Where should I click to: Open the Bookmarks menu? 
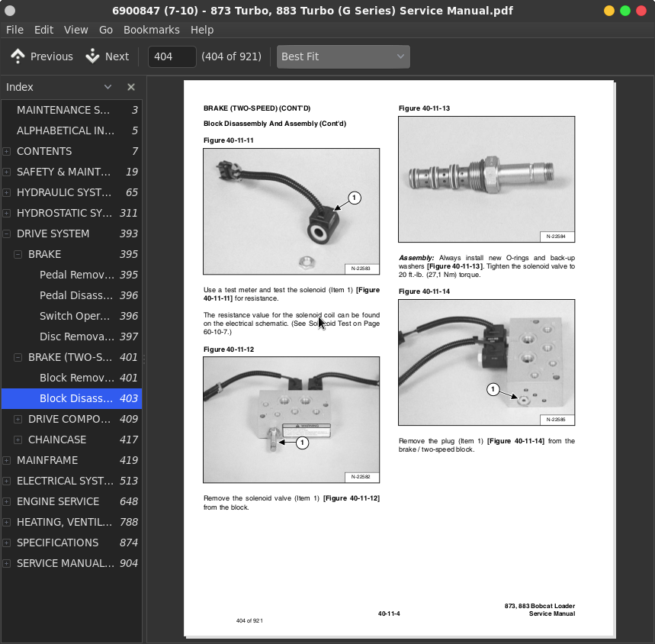coord(151,30)
